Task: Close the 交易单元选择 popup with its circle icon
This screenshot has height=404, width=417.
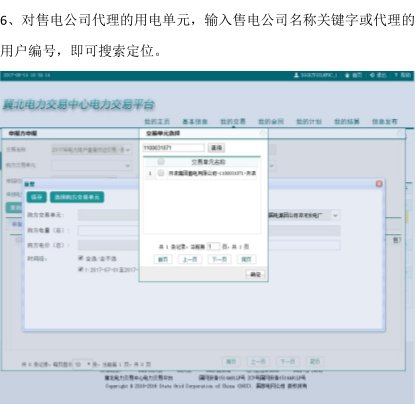Action: (x=263, y=133)
